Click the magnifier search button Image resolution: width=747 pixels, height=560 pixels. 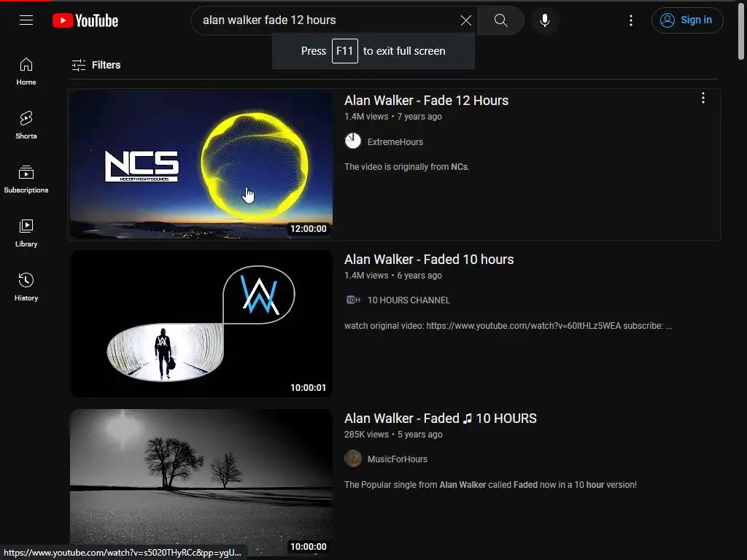tap(500, 20)
